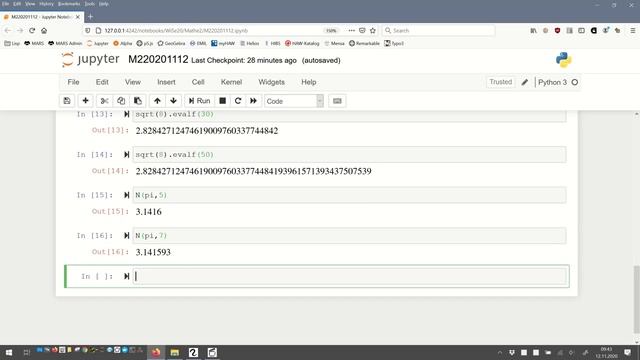Viewport: 640px width, 360px height.
Task: Select the output value 3.141593
Action: click(153, 252)
